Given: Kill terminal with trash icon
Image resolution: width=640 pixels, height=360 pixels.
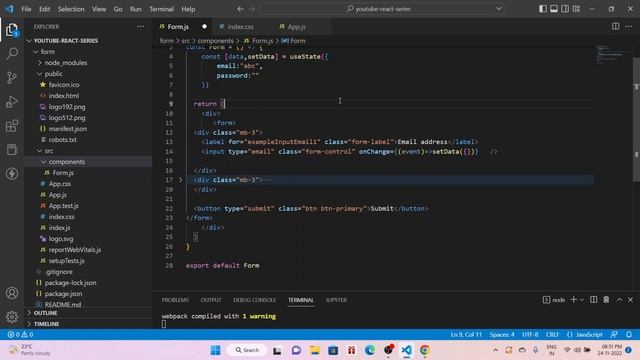Looking at the screenshot, I should (x=606, y=300).
